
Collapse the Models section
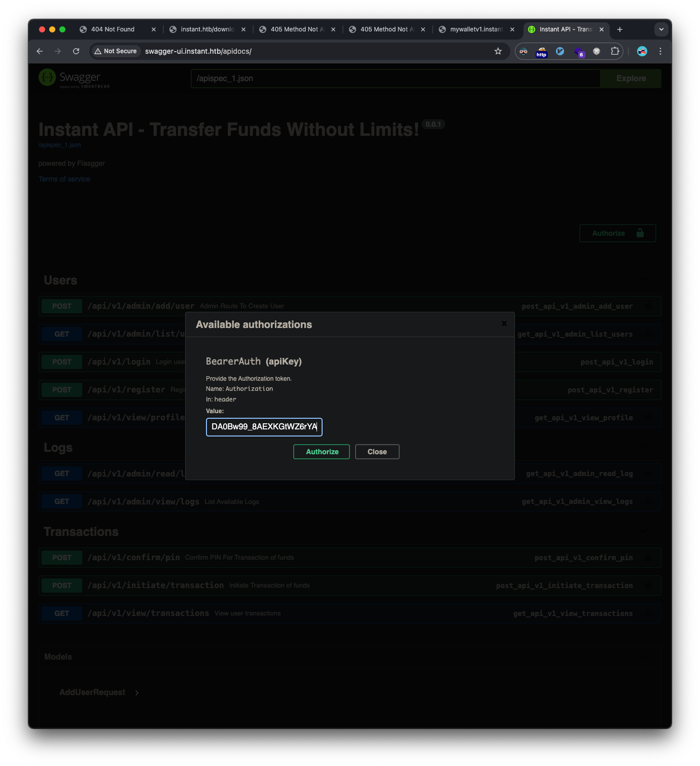(x=645, y=657)
